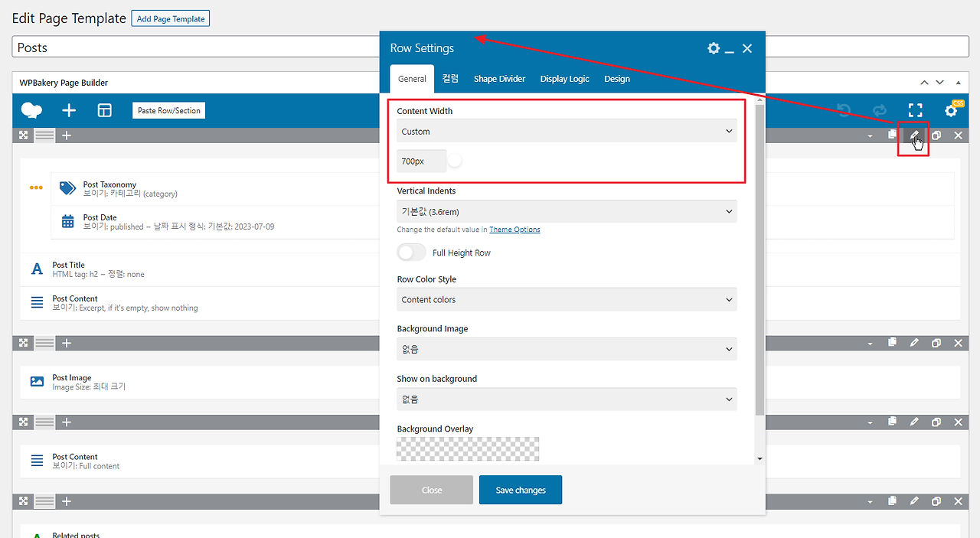Image resolution: width=980 pixels, height=538 pixels.
Task: Undo the last builder action
Action: coord(844,110)
